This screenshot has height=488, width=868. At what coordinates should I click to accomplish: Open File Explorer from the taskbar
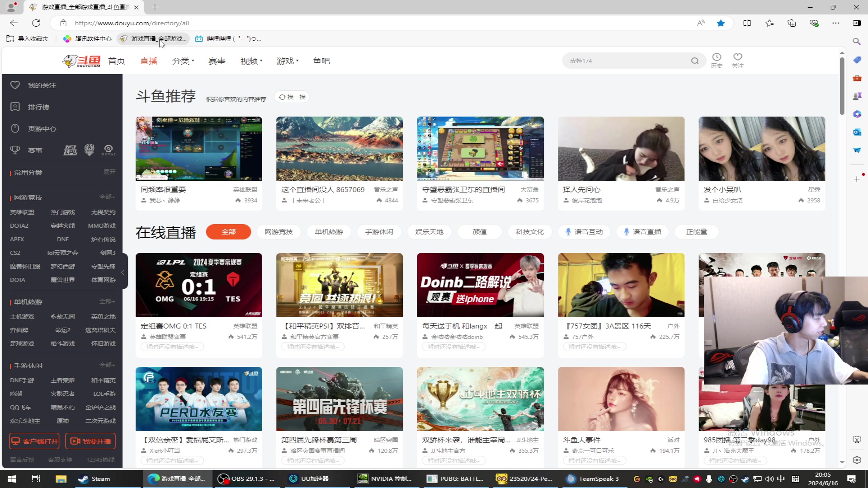61,479
